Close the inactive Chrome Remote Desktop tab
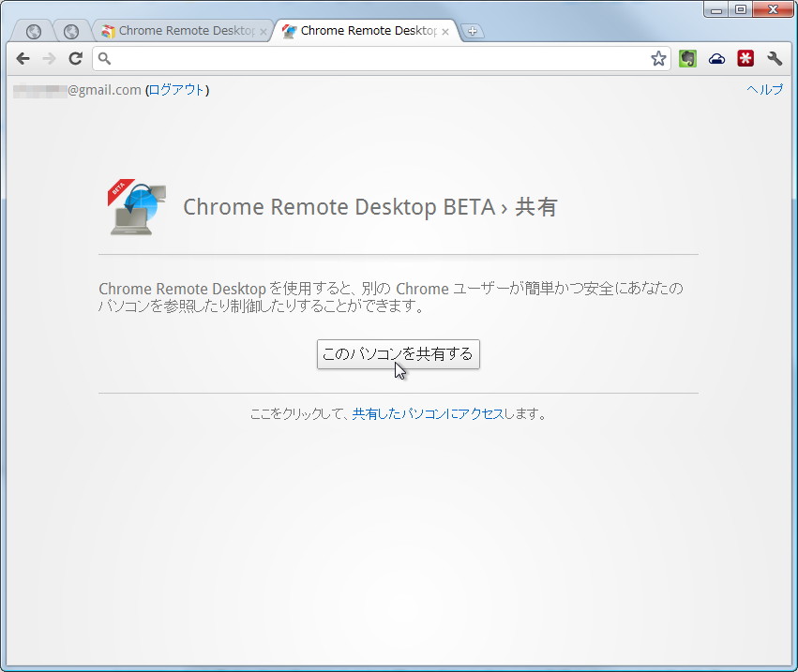 click(263, 32)
